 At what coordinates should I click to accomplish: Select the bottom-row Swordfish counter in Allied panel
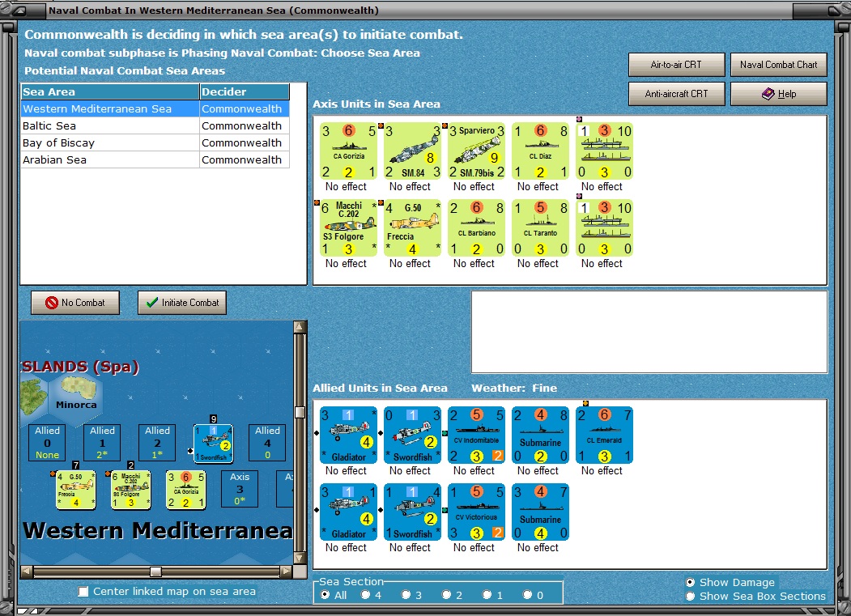point(412,512)
